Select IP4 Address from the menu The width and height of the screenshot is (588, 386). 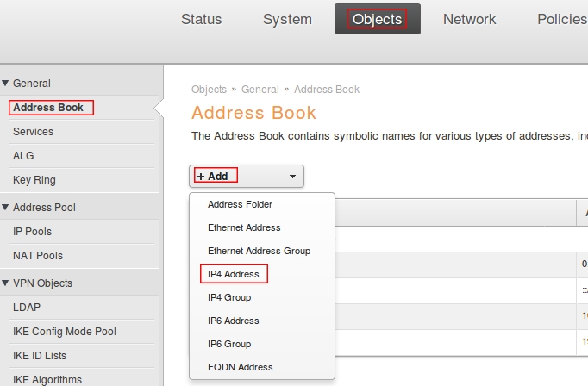[233, 274]
